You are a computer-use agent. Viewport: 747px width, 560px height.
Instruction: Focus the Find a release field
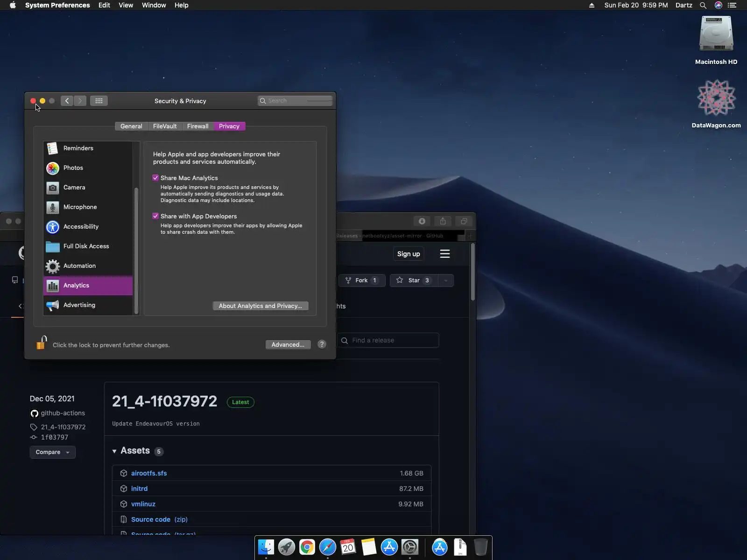click(388, 340)
